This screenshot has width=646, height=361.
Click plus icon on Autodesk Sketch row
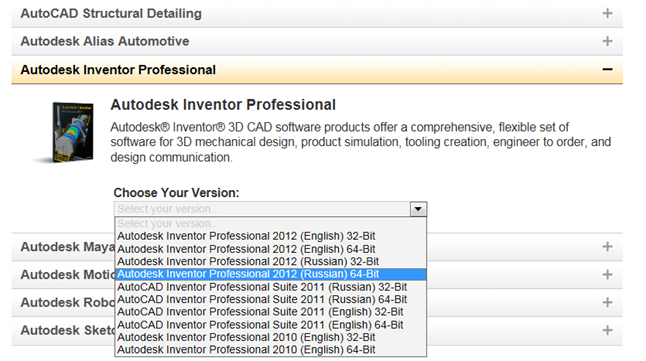[x=607, y=330]
